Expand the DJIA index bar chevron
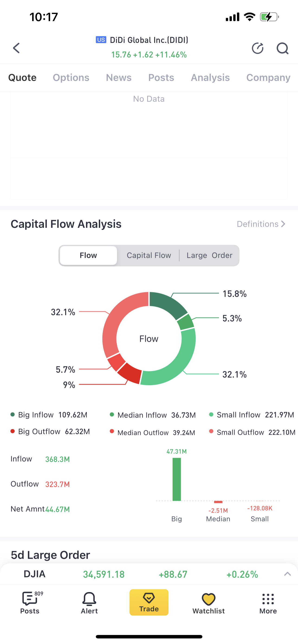The width and height of the screenshot is (298, 644). pyautogui.click(x=288, y=574)
